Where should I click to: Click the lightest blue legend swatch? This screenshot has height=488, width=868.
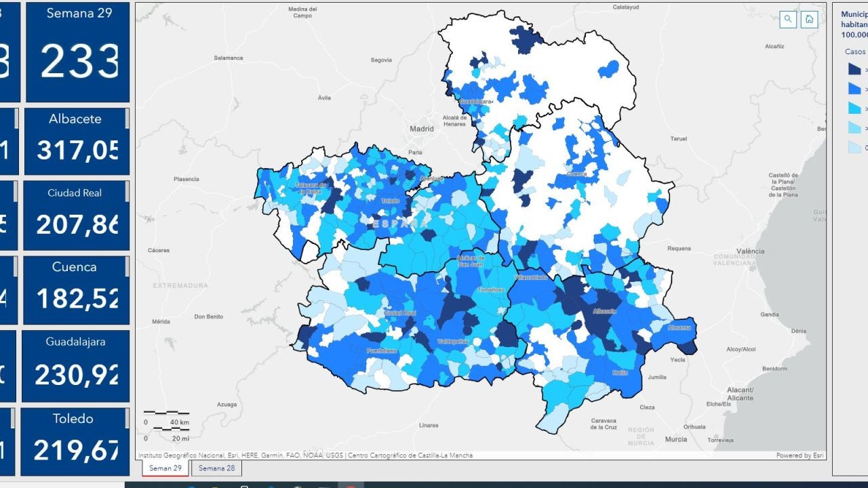pos(854,148)
